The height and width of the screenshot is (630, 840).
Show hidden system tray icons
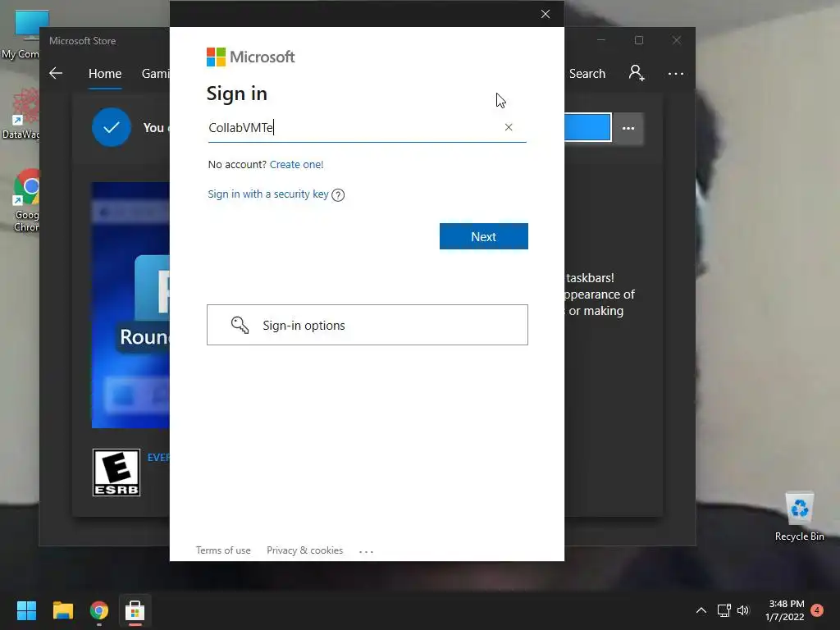701,610
